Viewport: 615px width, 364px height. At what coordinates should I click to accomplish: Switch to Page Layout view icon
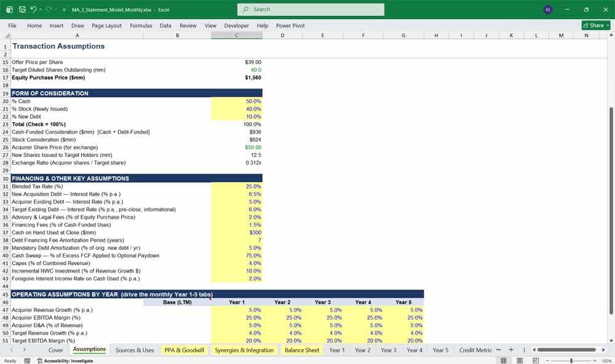520,360
